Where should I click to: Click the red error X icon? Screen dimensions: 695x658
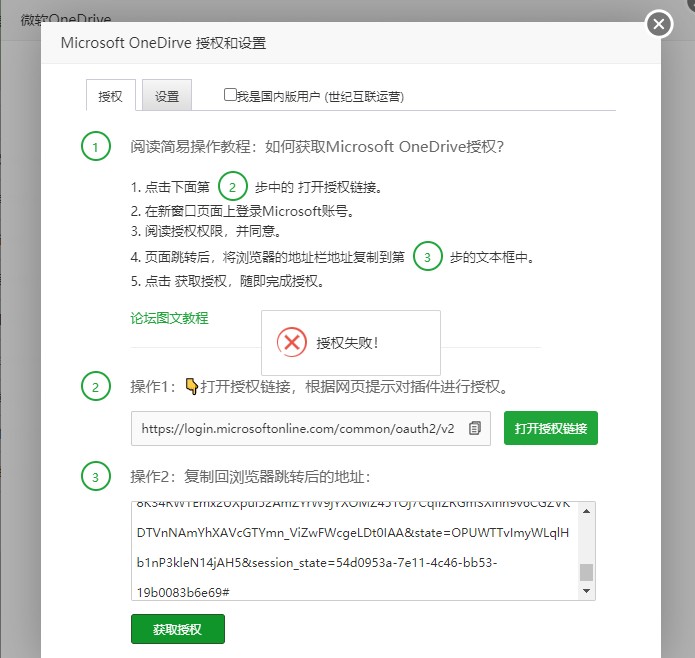[x=292, y=343]
